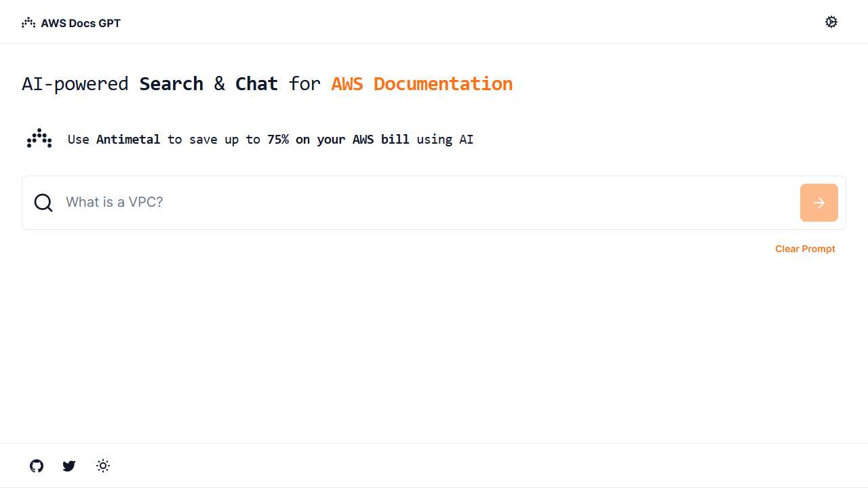Open the settings gear in the header
868x488 pixels.
[831, 22]
